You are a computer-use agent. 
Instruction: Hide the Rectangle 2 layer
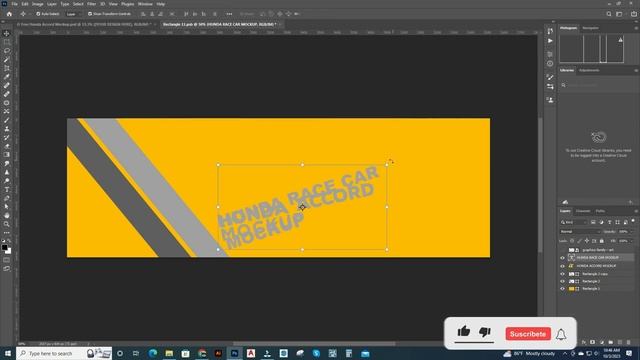[x=562, y=281]
